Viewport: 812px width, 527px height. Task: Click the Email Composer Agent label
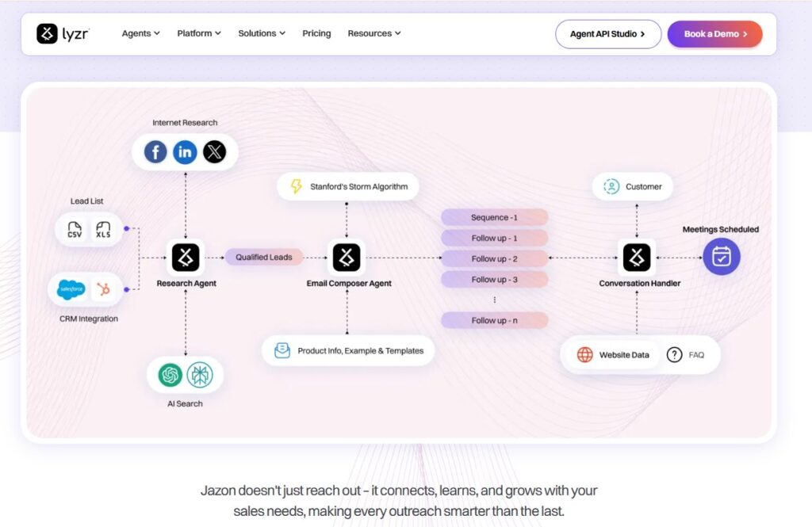pyautogui.click(x=349, y=283)
